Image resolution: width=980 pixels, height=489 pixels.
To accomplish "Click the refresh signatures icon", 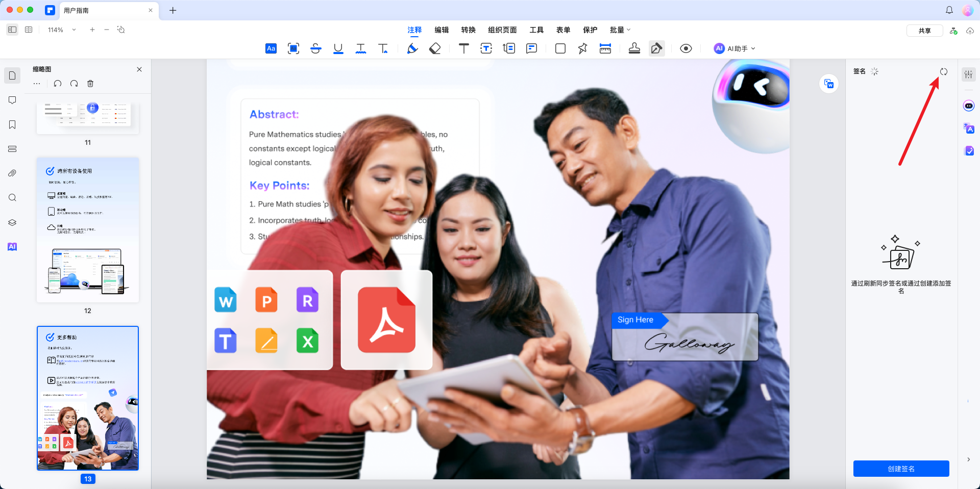I will [x=943, y=72].
